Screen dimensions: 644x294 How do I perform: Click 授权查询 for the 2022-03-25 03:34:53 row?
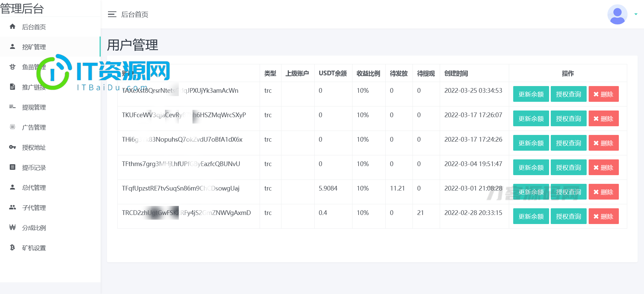coord(569,94)
